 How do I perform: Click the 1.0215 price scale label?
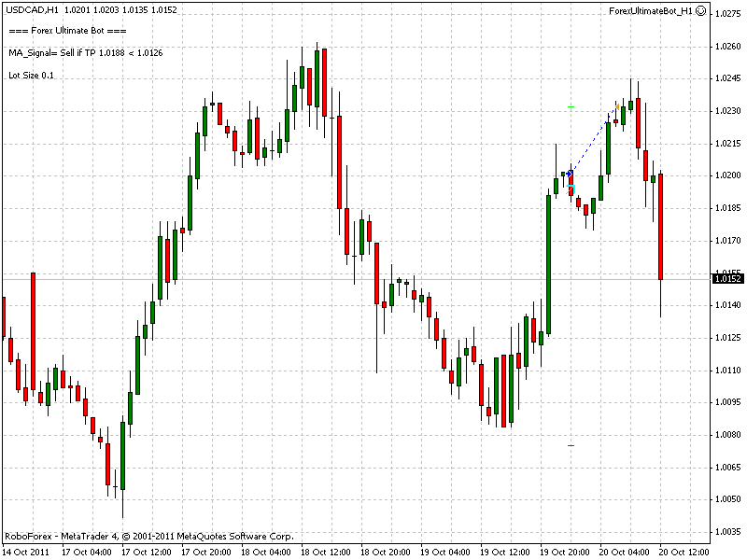coord(728,144)
